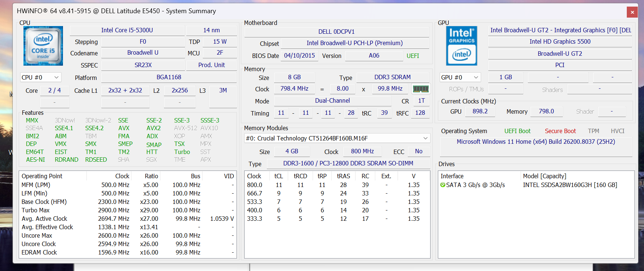Click the TDP value 15 W
Screen dimensions: 644x271
(x=220, y=41)
